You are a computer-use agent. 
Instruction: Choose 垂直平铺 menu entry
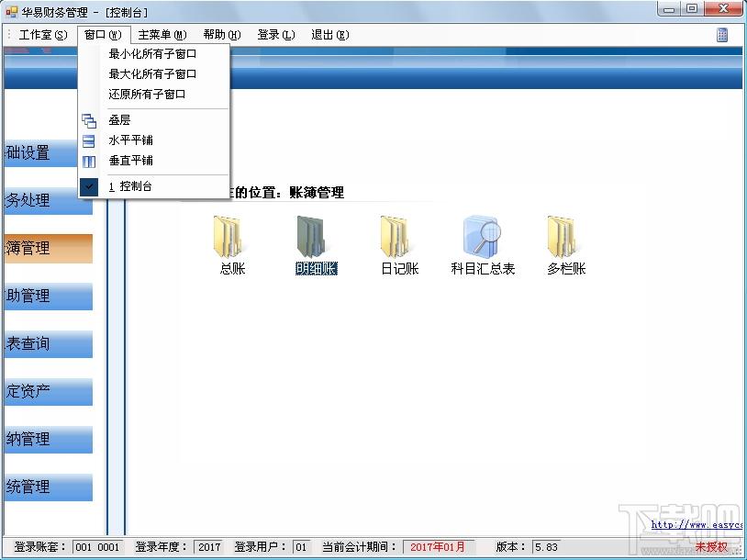pyautogui.click(x=153, y=160)
